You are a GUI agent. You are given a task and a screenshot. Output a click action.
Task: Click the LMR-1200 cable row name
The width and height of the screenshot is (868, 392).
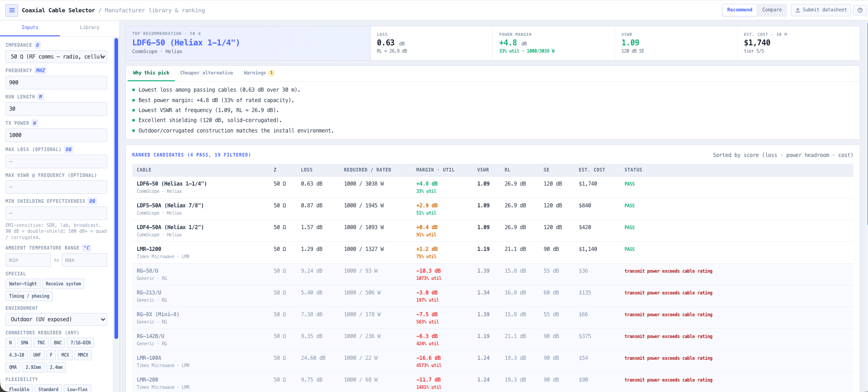[149, 249]
